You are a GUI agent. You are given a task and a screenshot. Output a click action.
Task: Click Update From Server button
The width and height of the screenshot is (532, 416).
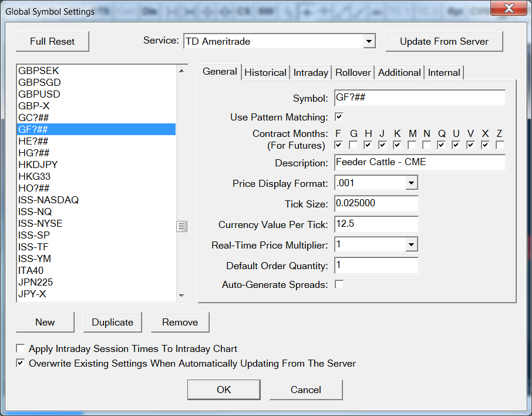444,42
